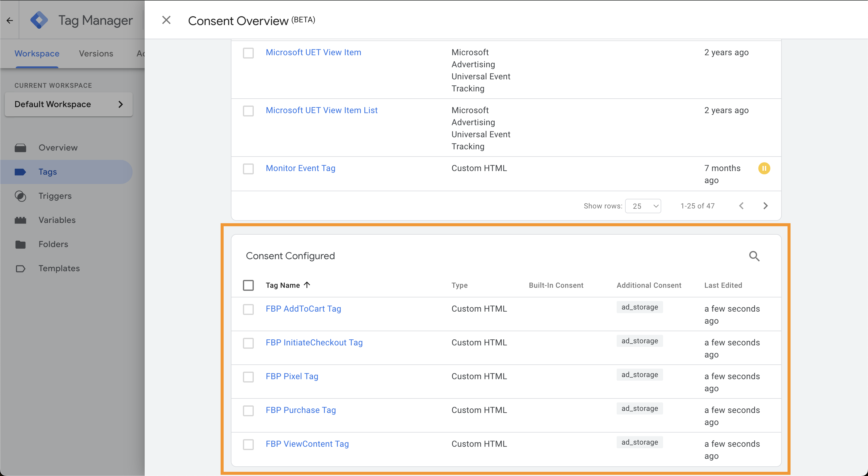868x476 pixels.
Task: Click the back arrow beside Tag Manager
Action: click(10, 21)
